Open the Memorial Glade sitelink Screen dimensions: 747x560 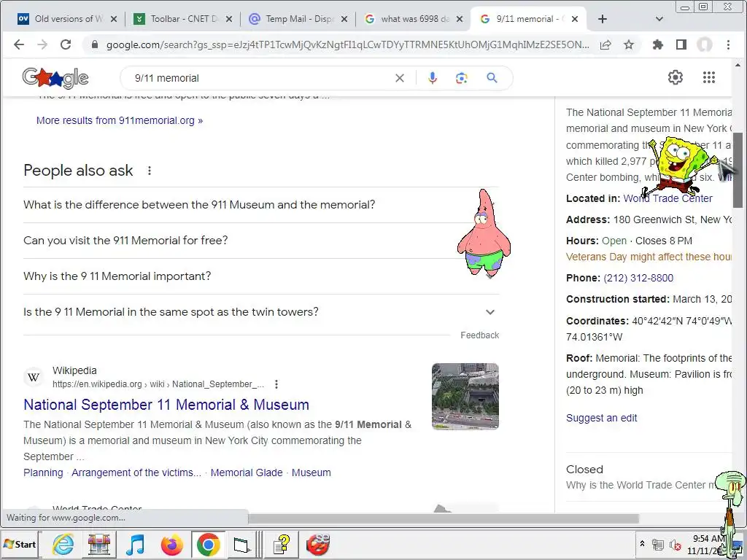click(247, 472)
